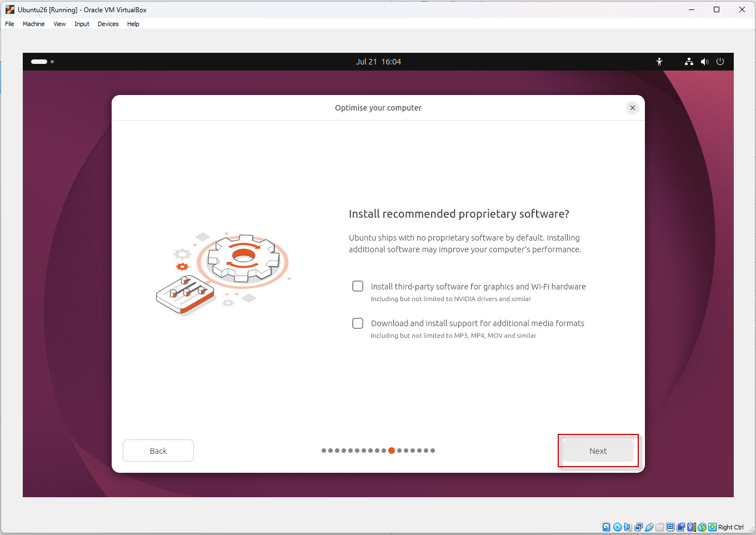The image size is (756, 535).
Task: Toggle the mouse integration status icon
Action: coord(702,527)
